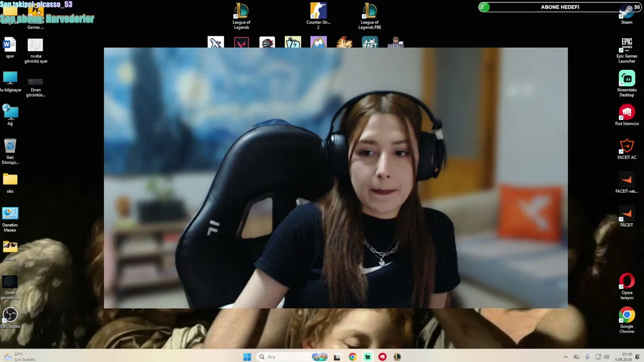Launch Counter-Strike 2 from the desktop
The width and height of the screenshot is (644, 362).
pyautogui.click(x=318, y=16)
